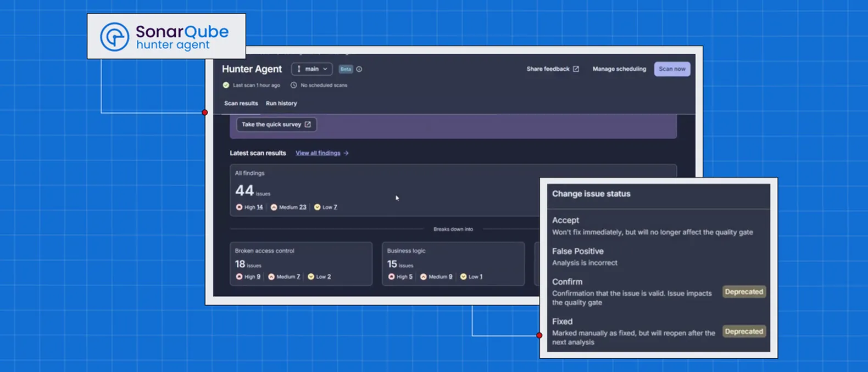Viewport: 868px width, 372px height.
Task: Click Take the quick survey button
Action: [x=276, y=125]
